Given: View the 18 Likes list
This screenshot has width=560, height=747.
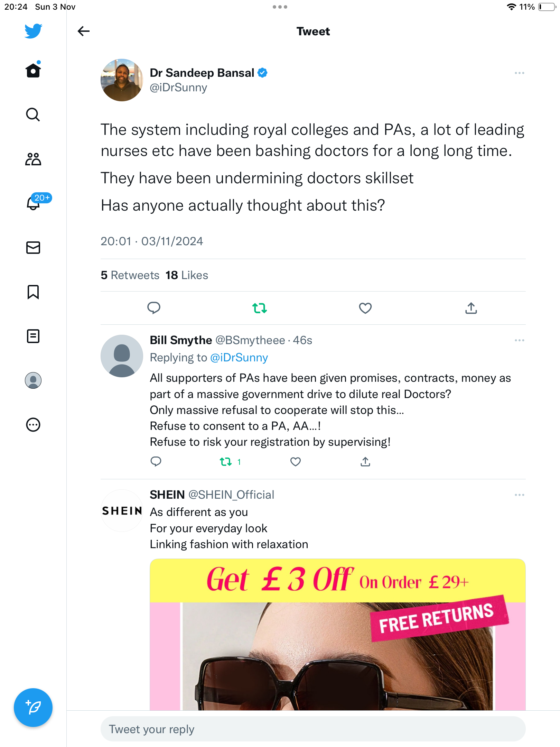Looking at the screenshot, I should point(187,275).
